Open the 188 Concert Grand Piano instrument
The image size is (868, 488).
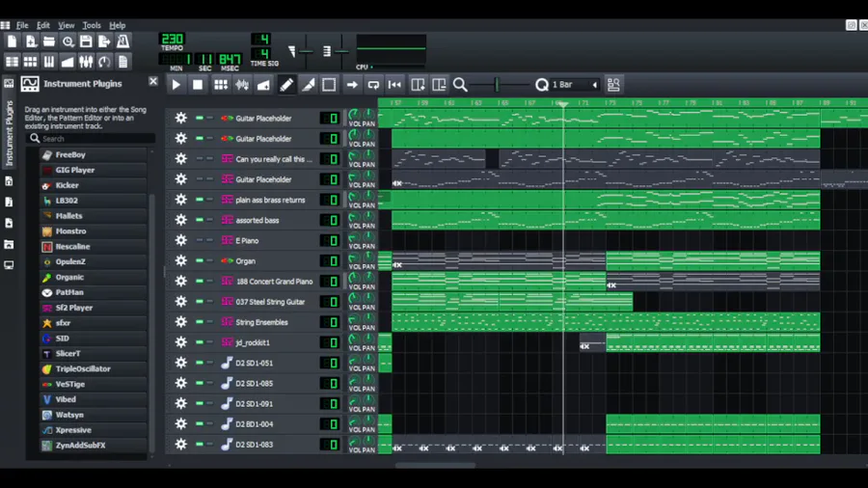(268, 281)
